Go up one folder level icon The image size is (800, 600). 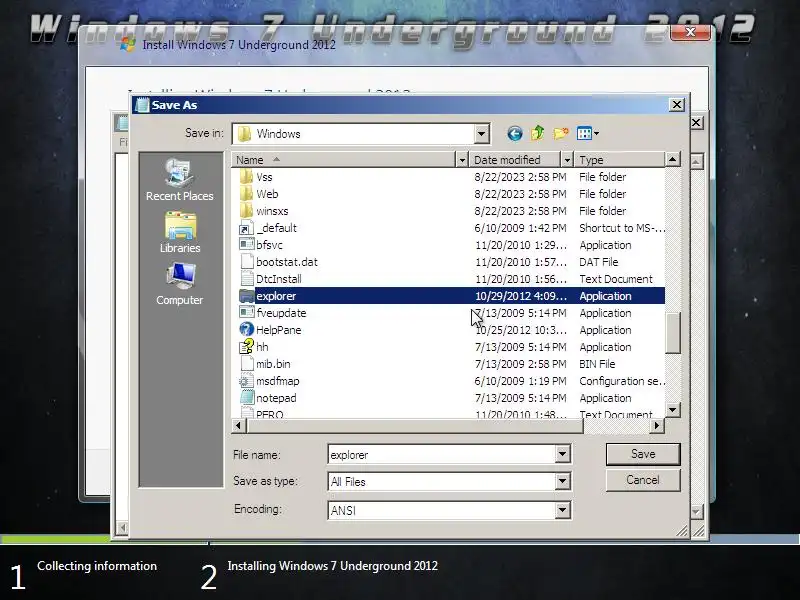pos(537,134)
